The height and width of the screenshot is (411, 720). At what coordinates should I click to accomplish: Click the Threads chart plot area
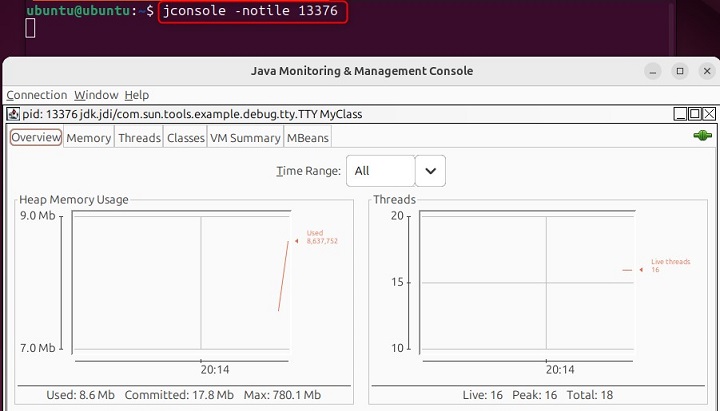[x=528, y=282]
